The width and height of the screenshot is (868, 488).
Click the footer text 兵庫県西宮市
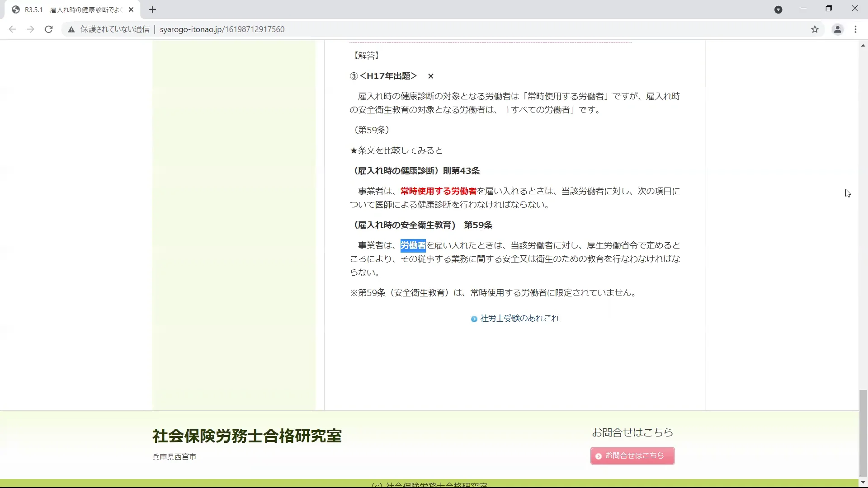pos(174,457)
